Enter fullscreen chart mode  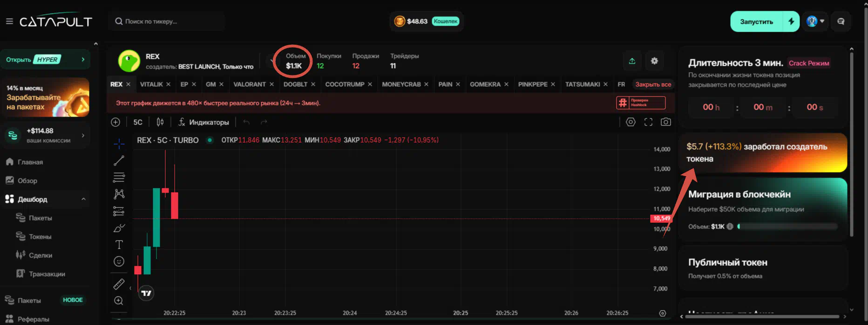coord(648,122)
